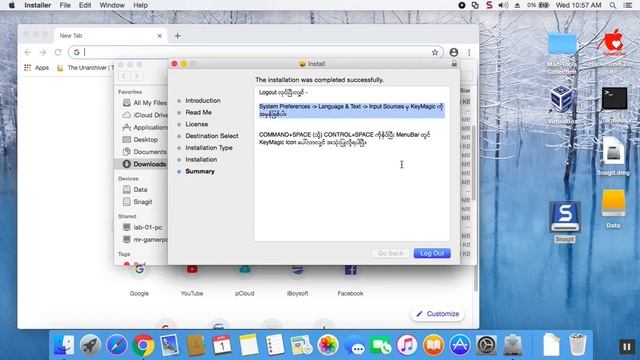The height and width of the screenshot is (360, 640).
Task: Open Safari compass icon in dock
Action: click(117, 345)
